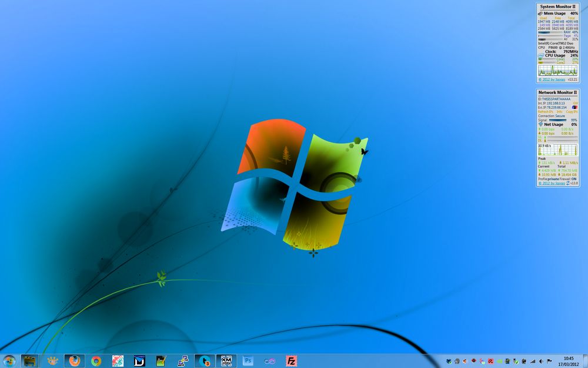The height and width of the screenshot is (368, 588).
Task: Click the Show Desktop strip on the taskbar
Action: click(x=586, y=362)
